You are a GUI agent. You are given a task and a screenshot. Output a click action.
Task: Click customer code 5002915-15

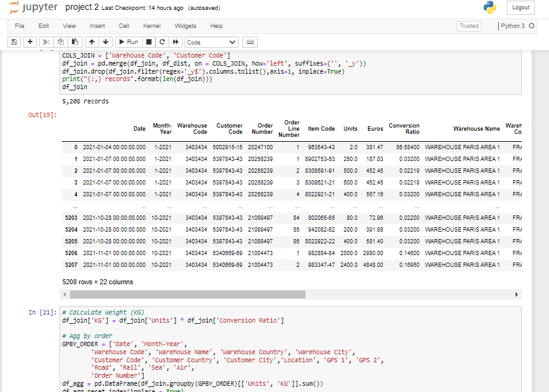click(x=227, y=147)
